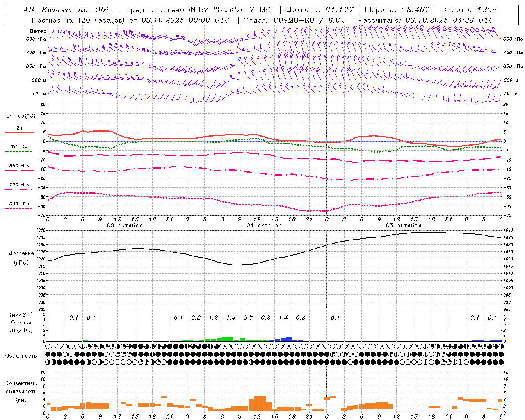Click the Осадки panel label
This screenshot has height=420, width=525.
pos(21,322)
